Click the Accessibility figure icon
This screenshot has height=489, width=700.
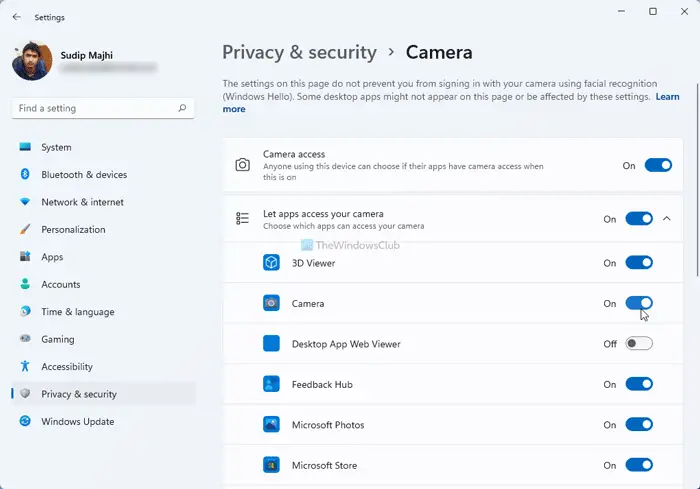[25, 366]
